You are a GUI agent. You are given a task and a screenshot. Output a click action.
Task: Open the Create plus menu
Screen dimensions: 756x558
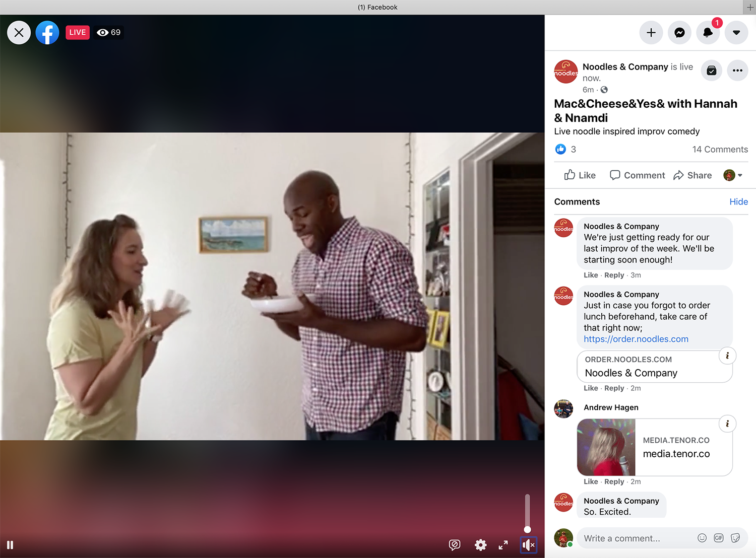[651, 32]
